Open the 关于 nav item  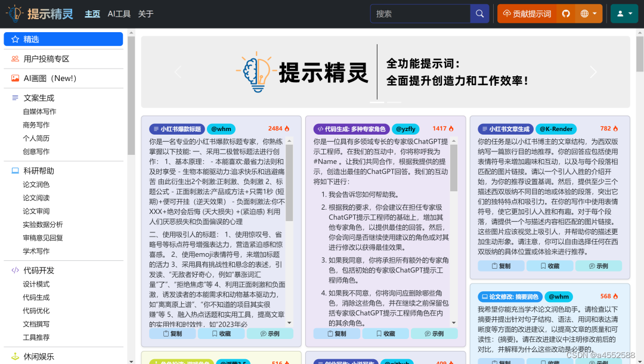[x=146, y=14]
